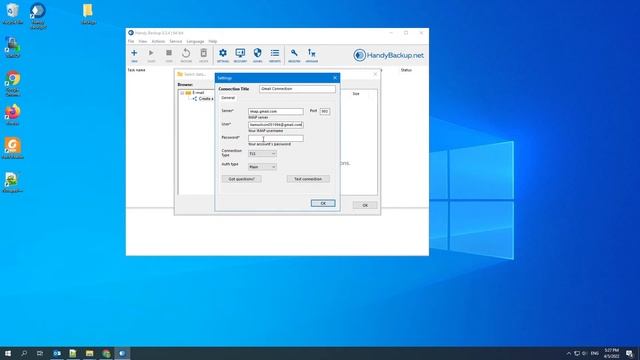Close the Settings dialog
This screenshot has width=640, height=360.
tap(335, 78)
